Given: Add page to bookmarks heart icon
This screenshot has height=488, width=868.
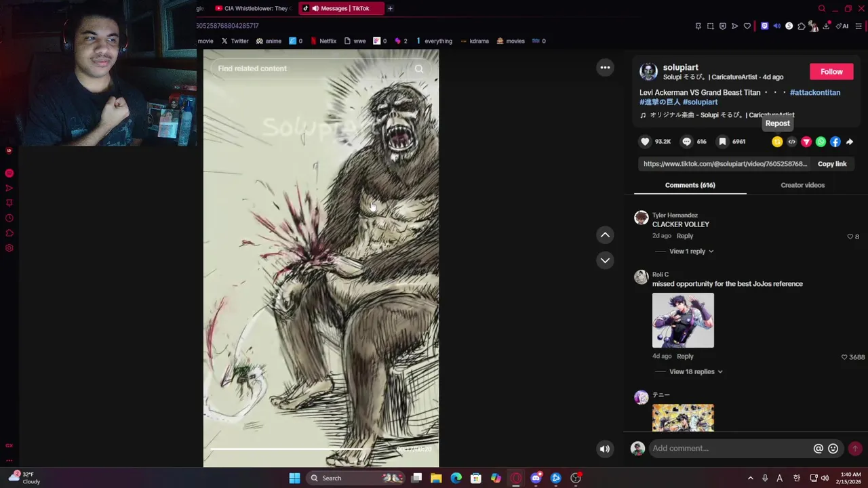Looking at the screenshot, I should 747,26.
